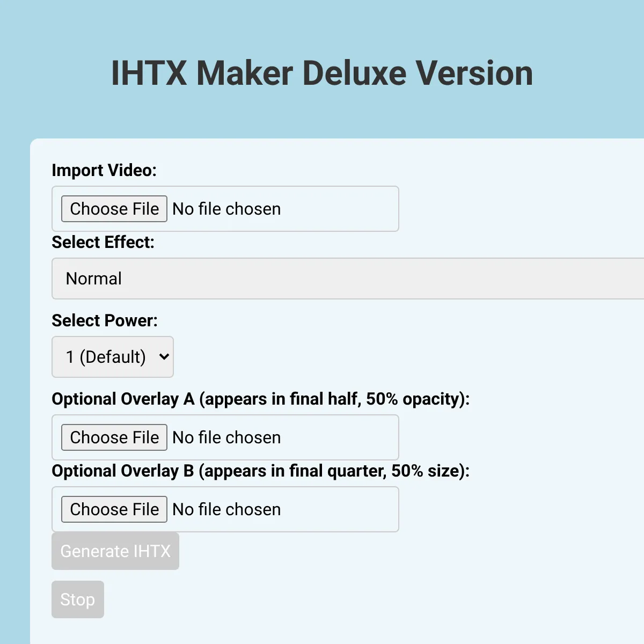
Task: Click "No file chosen" text beside Import Video
Action: [226, 209]
